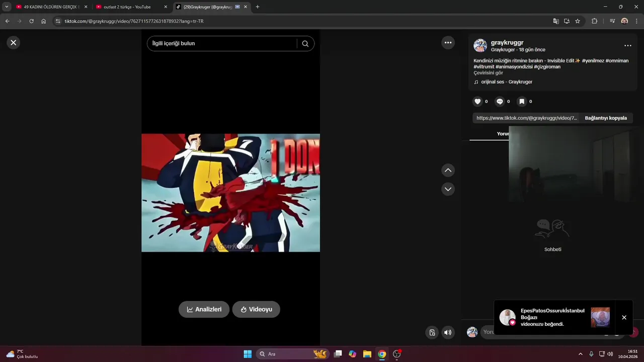The height and width of the screenshot is (362, 644).
Task: Open the three-dot menu beside the video
Action: coord(448,43)
